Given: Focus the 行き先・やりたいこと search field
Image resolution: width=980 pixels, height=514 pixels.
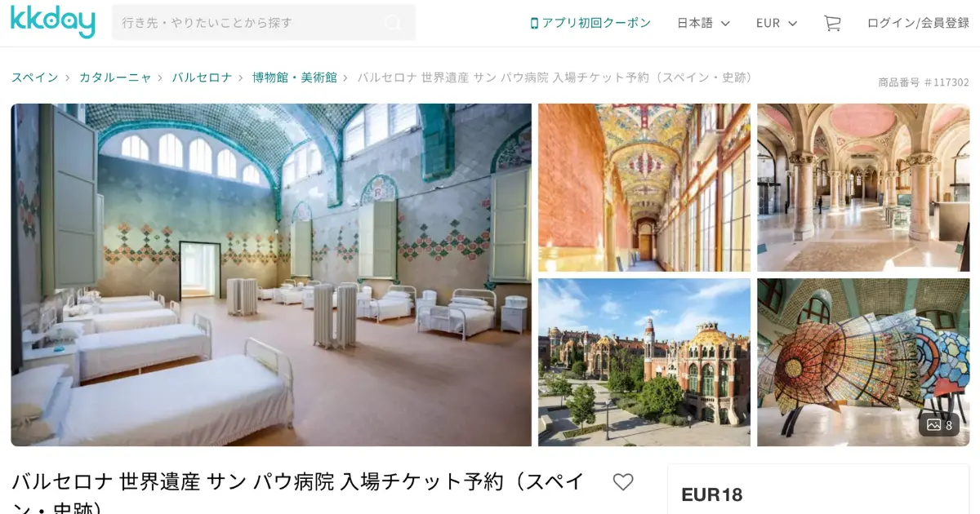Looking at the screenshot, I should pos(264,23).
